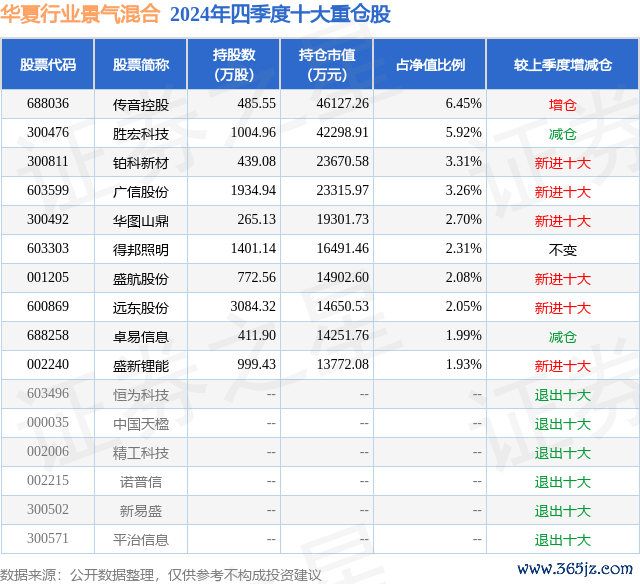Select stock name 胜宏科技

coord(141,134)
